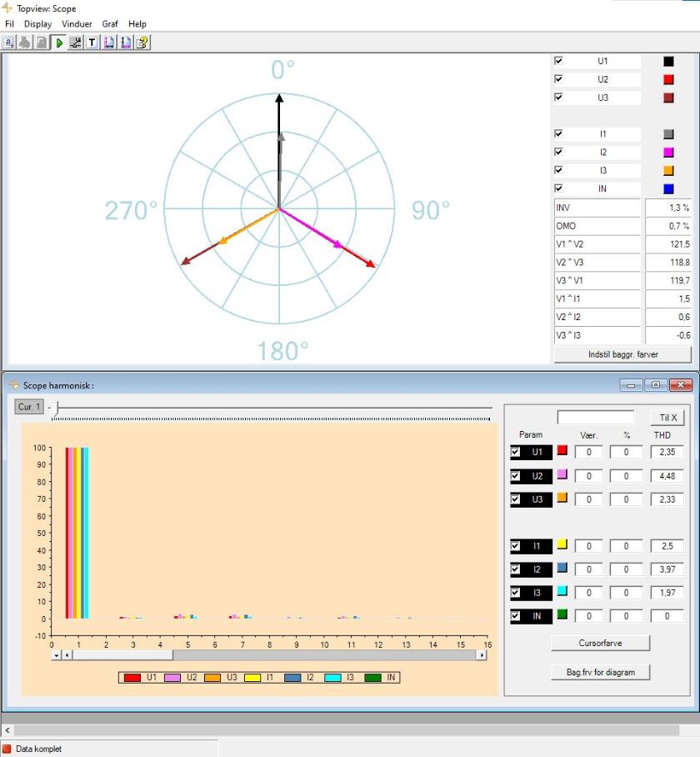Open the Graf menu

click(110, 23)
